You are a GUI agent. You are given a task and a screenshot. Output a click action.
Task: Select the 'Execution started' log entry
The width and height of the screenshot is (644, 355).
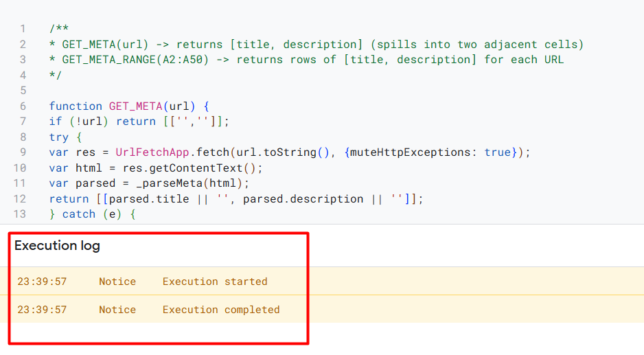click(322, 282)
